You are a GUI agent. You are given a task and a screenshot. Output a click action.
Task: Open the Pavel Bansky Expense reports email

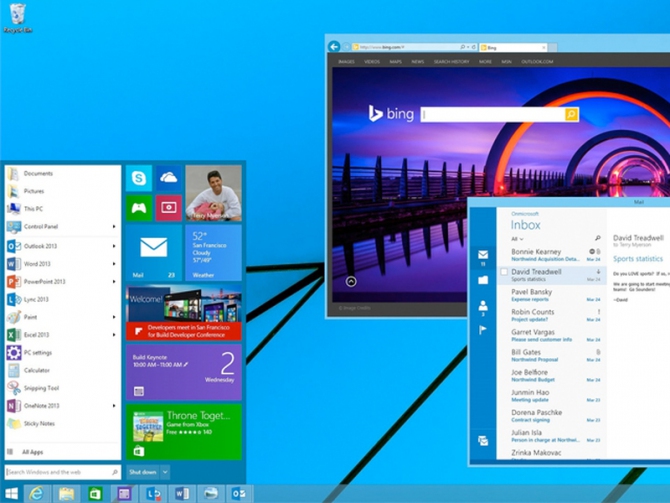click(x=551, y=295)
